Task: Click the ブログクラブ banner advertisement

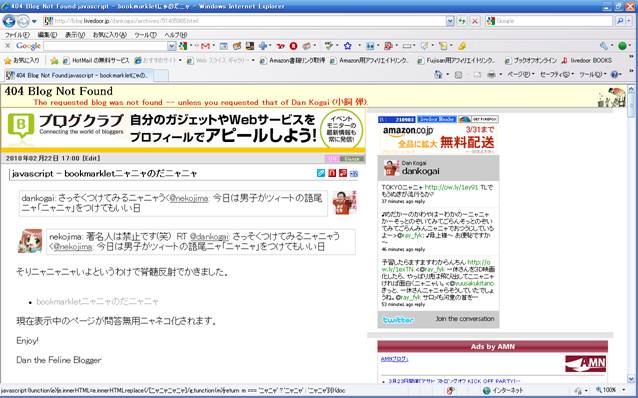Action: click(x=183, y=129)
